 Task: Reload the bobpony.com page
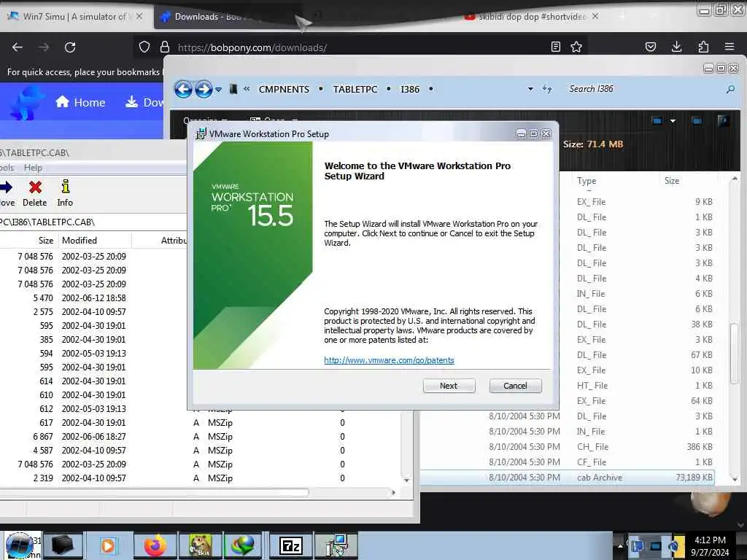70,47
